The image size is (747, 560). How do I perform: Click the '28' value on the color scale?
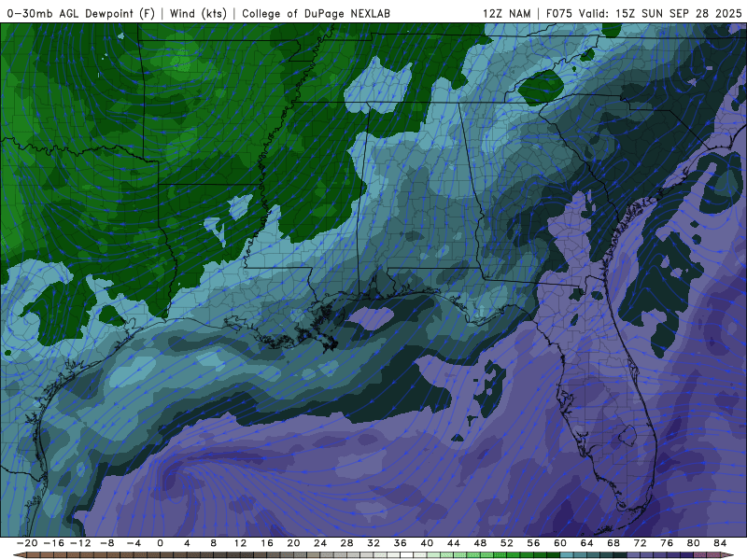[x=346, y=543]
